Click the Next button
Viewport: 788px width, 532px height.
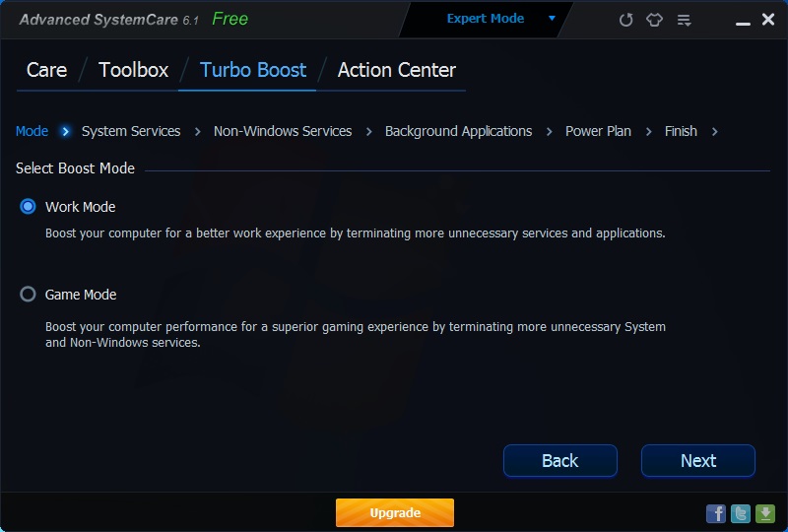coord(698,461)
